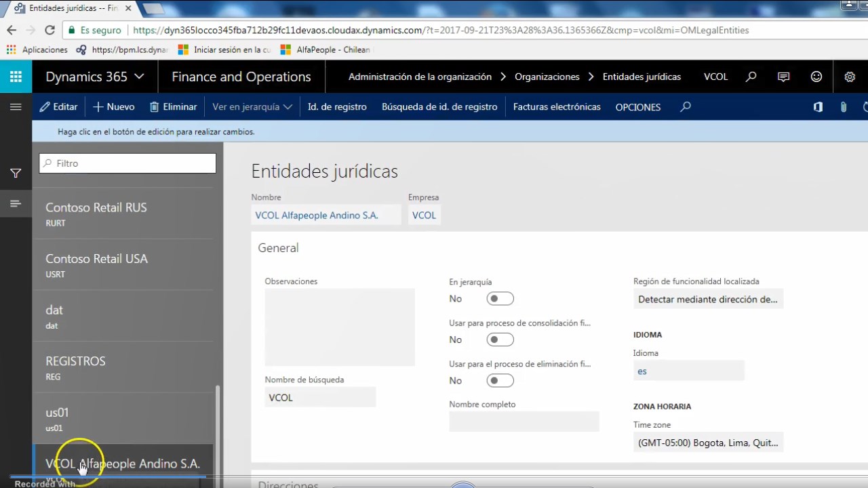868x488 pixels.
Task: Open the Ver en jerarquía dropdown
Action: (252, 106)
